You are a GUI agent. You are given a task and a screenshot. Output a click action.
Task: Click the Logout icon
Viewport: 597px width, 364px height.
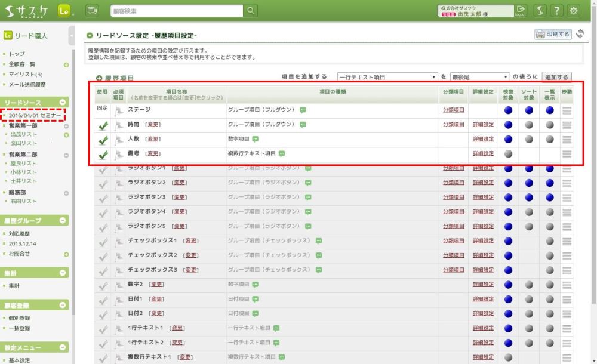click(521, 10)
